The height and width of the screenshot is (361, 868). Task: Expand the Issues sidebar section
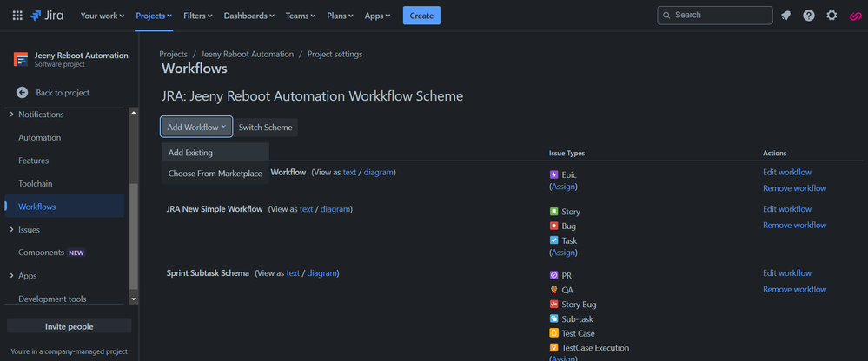pyautogui.click(x=11, y=229)
